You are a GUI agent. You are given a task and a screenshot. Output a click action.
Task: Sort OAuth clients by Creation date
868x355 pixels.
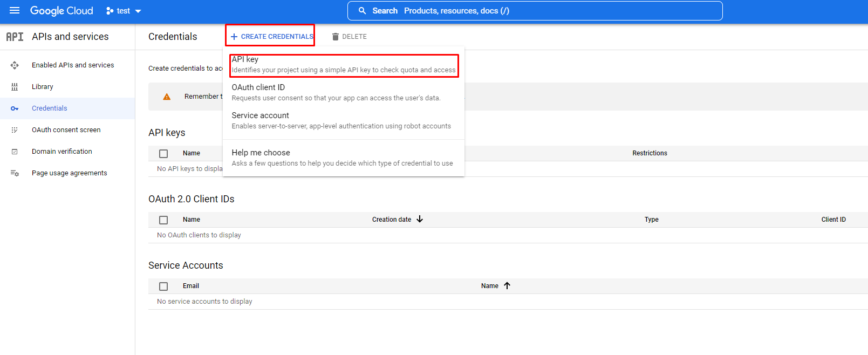tap(392, 220)
